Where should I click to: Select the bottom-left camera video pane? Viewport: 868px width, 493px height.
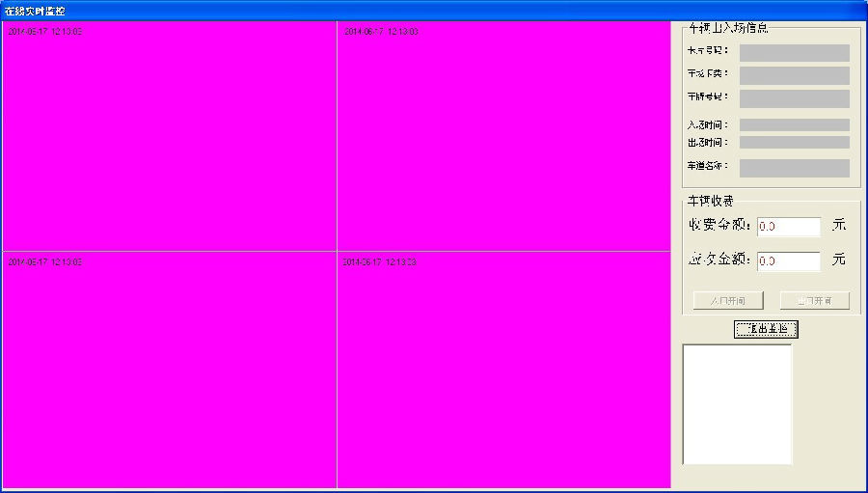(169, 370)
